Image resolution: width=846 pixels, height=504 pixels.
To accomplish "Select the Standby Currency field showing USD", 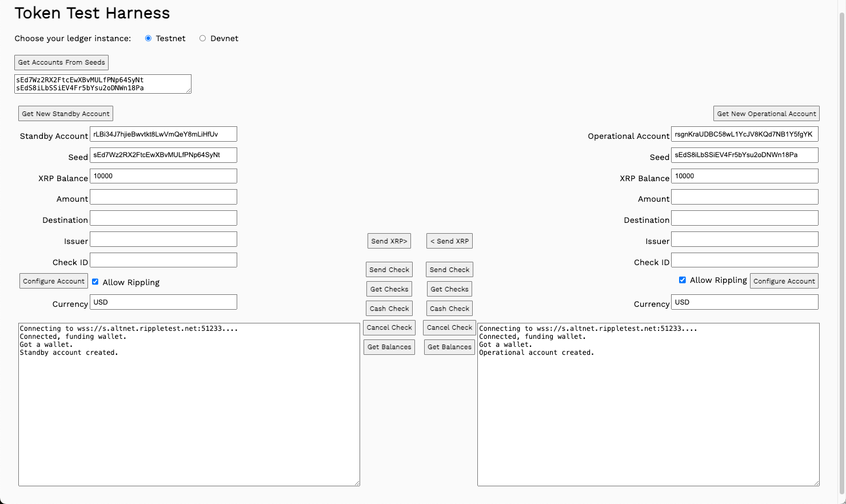I will point(163,302).
